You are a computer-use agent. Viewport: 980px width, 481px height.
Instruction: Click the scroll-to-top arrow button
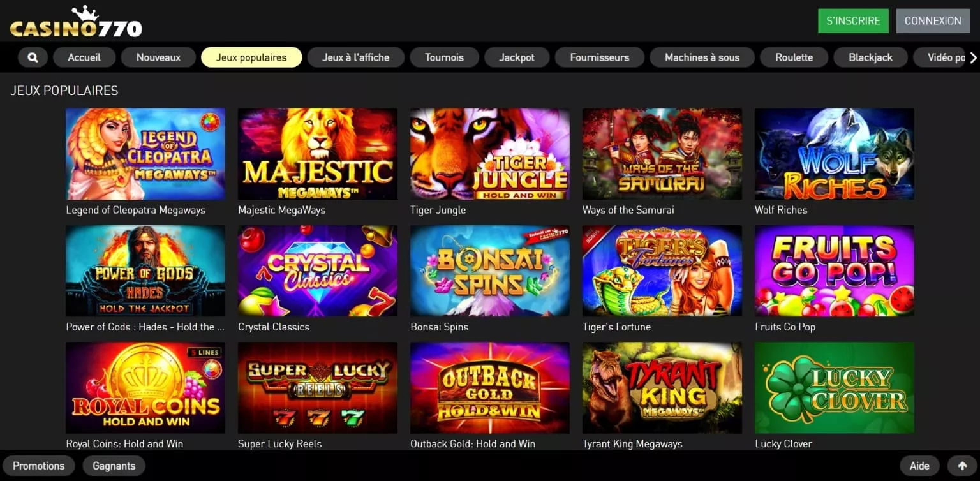click(962, 466)
